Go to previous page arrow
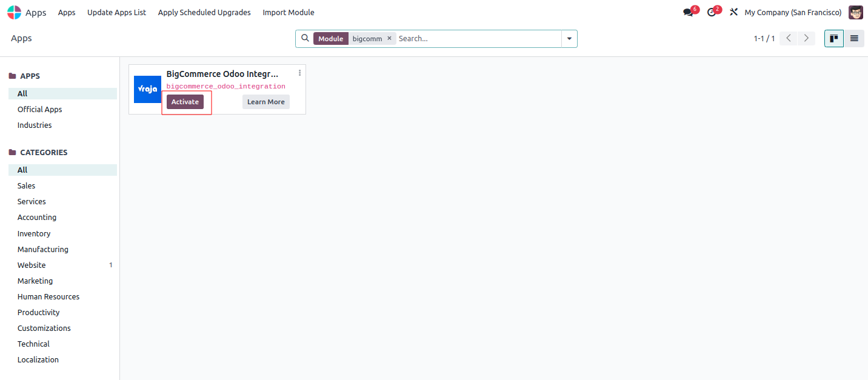Screen dimensions: 868x380 [788, 38]
